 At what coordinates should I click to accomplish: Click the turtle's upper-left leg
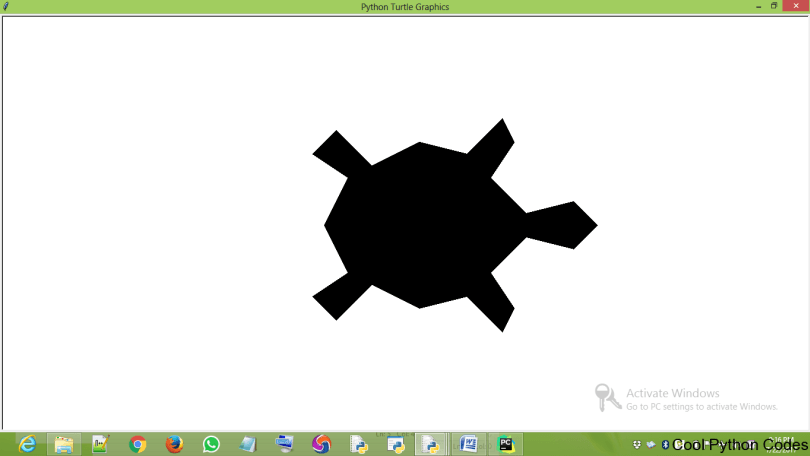(x=340, y=153)
